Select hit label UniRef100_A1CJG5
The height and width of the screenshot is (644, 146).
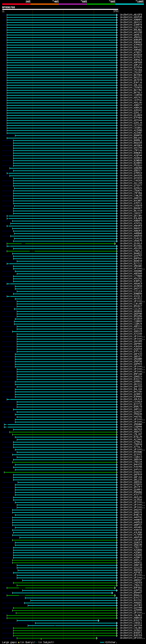131,183
